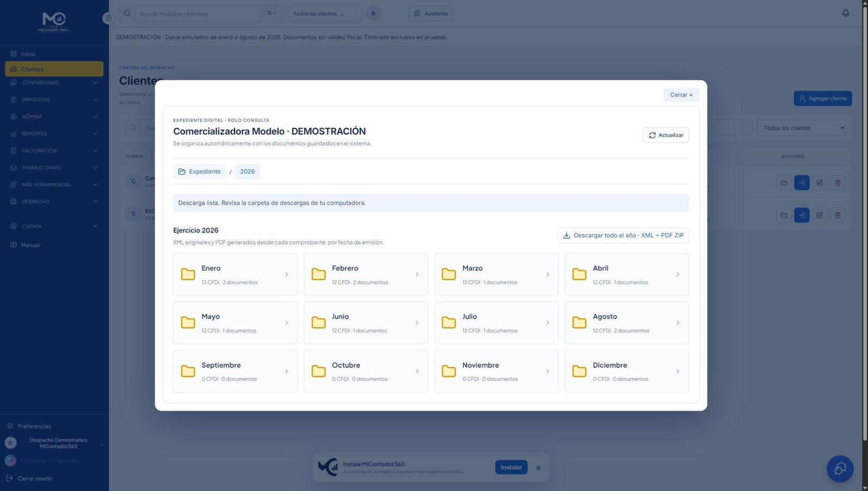Open the Septiembre folder card
The height and width of the screenshot is (491, 868).
[x=235, y=371]
